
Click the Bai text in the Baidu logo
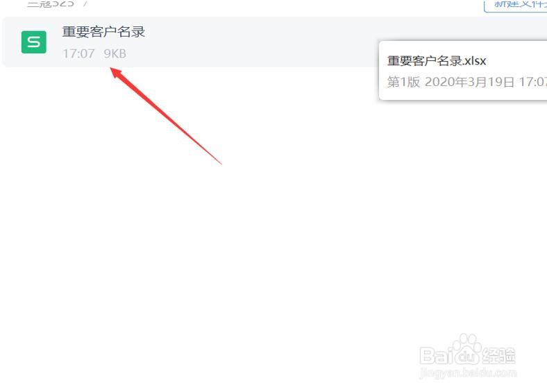coord(435,356)
